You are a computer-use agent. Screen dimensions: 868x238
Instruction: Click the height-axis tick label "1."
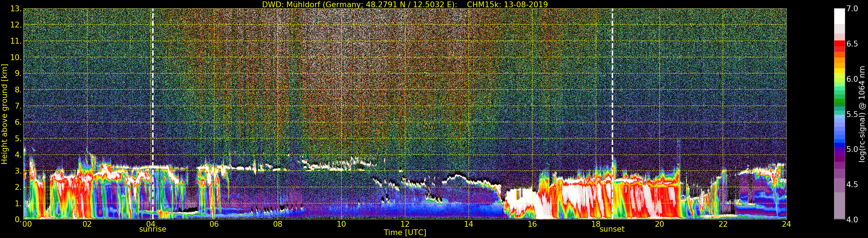point(18,203)
